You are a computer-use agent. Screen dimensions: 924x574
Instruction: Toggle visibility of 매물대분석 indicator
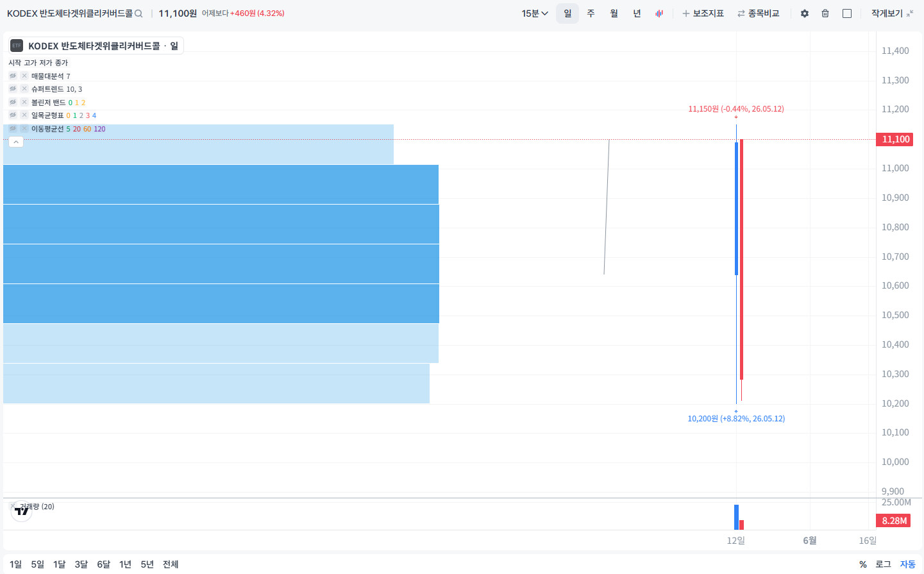(13, 76)
